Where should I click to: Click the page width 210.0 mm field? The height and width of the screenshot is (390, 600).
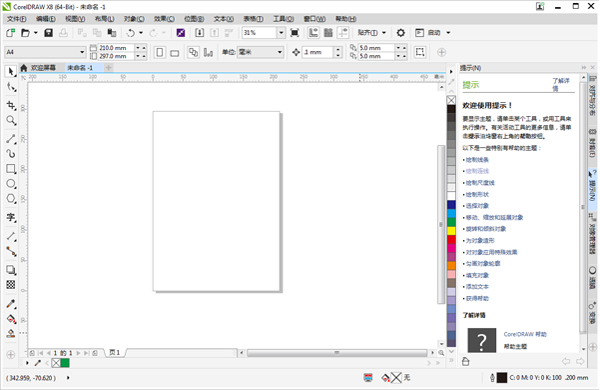click(116, 48)
